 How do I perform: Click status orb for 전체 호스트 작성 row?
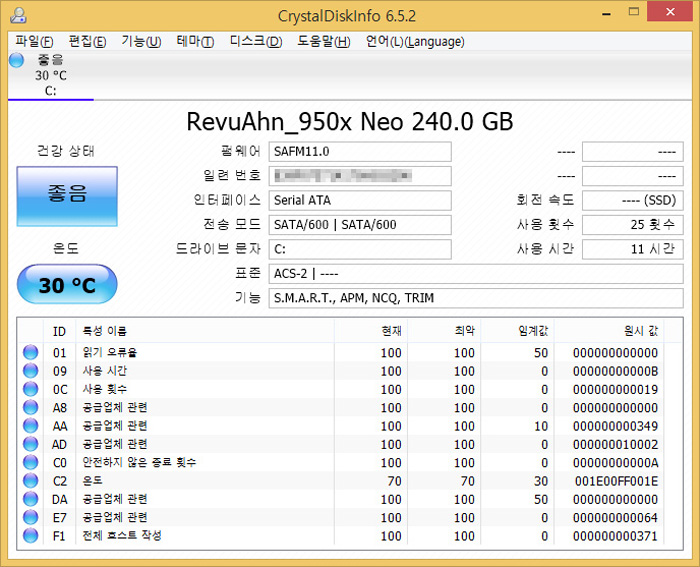(30, 536)
